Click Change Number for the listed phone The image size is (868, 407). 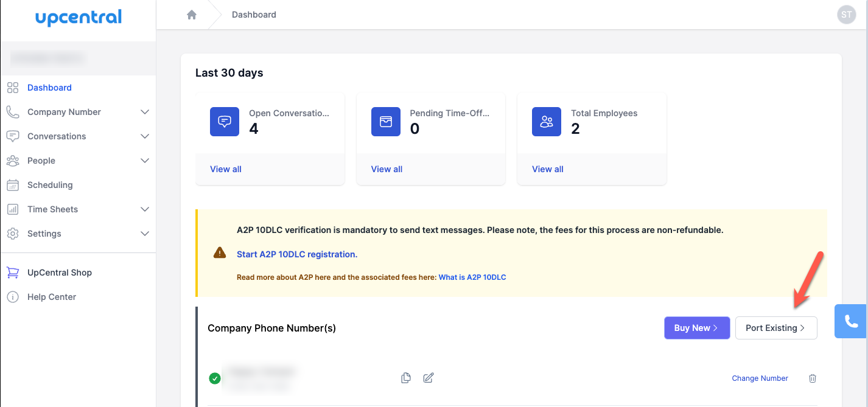click(760, 378)
